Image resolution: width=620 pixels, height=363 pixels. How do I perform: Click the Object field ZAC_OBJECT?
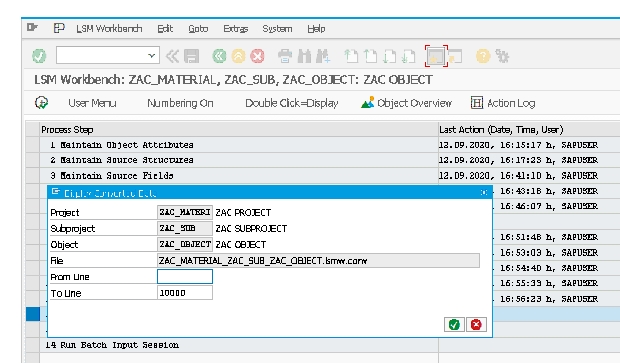coord(185,244)
